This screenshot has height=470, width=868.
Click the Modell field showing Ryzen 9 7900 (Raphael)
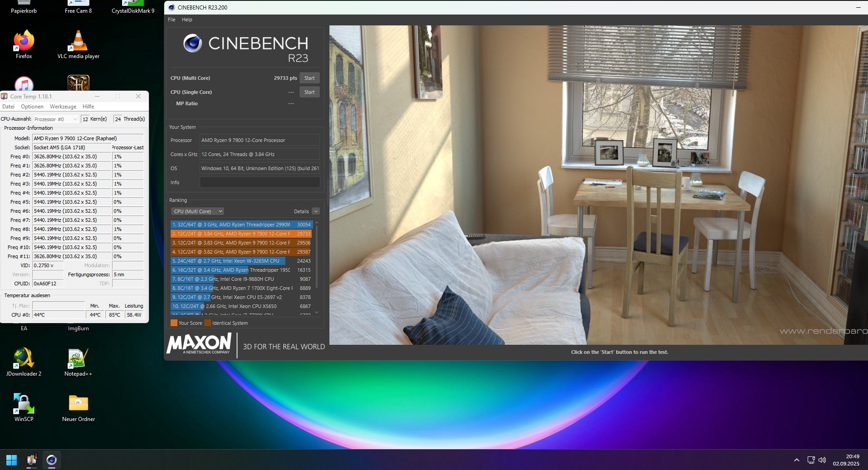[x=88, y=138]
